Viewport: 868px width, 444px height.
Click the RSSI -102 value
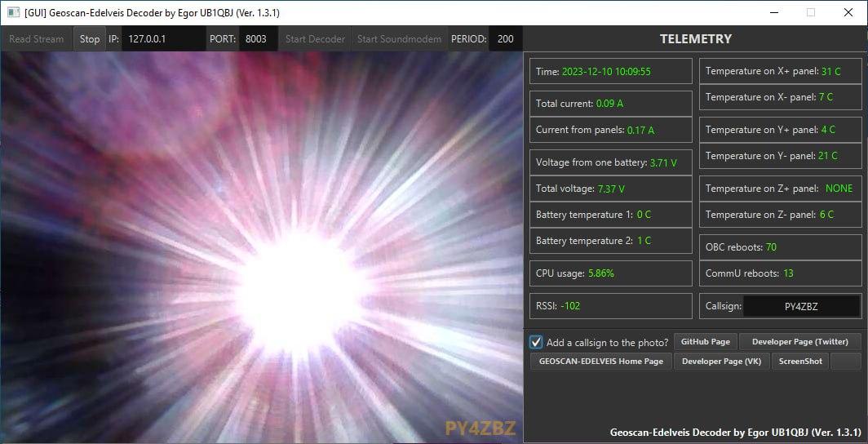570,305
